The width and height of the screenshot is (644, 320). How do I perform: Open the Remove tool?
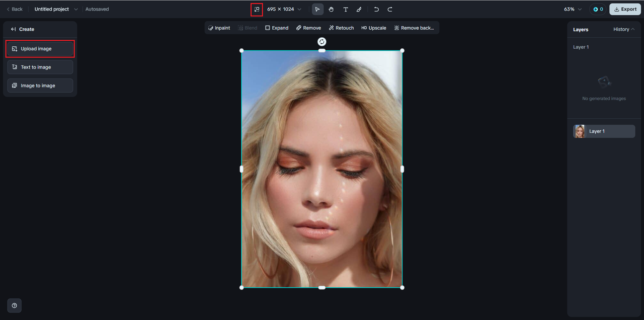click(x=308, y=28)
